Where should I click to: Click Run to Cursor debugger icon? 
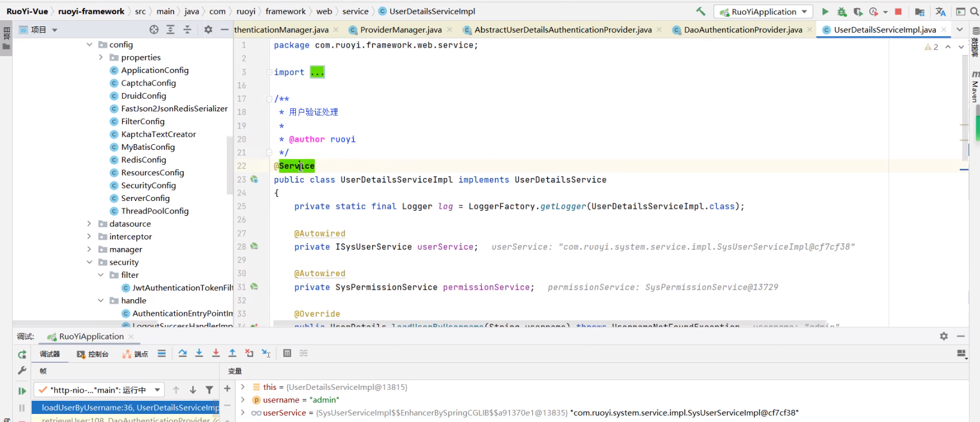click(266, 354)
